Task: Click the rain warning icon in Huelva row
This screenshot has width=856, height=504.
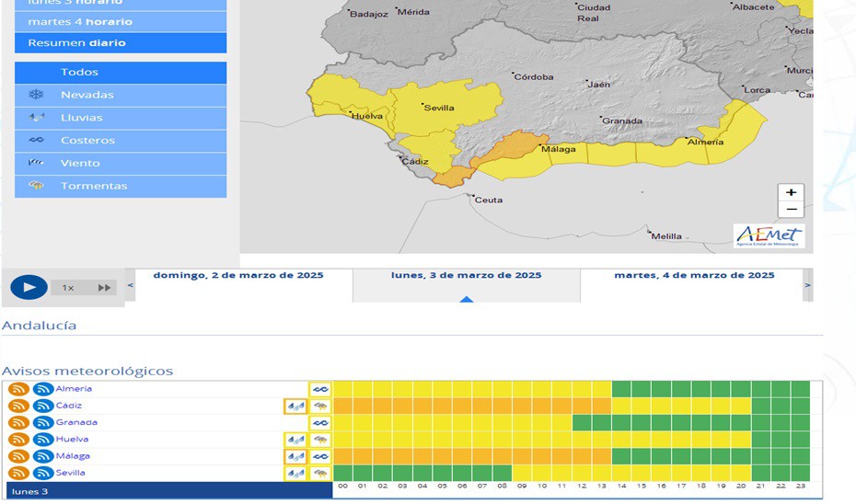Action: pyautogui.click(x=295, y=440)
